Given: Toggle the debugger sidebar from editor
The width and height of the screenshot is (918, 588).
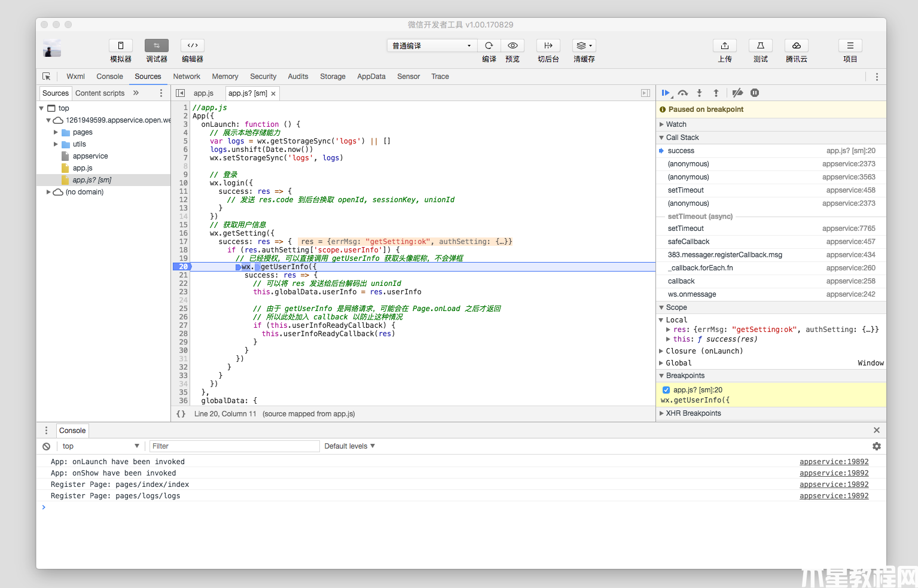Looking at the screenshot, I should [645, 93].
